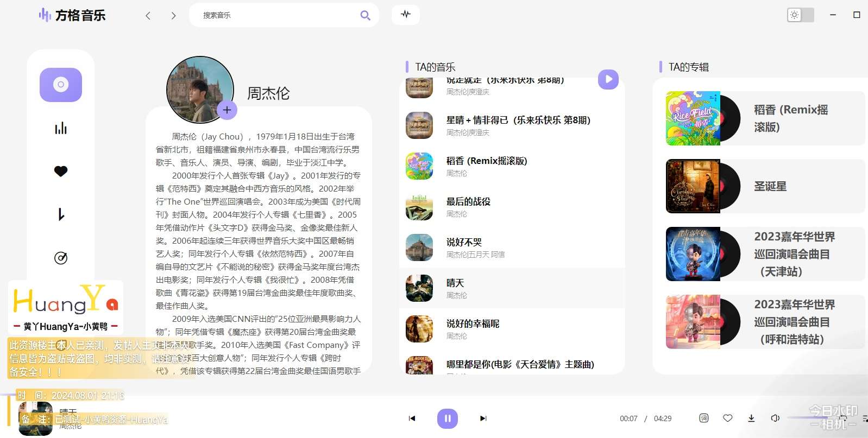Click the lyrics 词 icon in player bar
This screenshot has width=868, height=438.
[x=703, y=418]
